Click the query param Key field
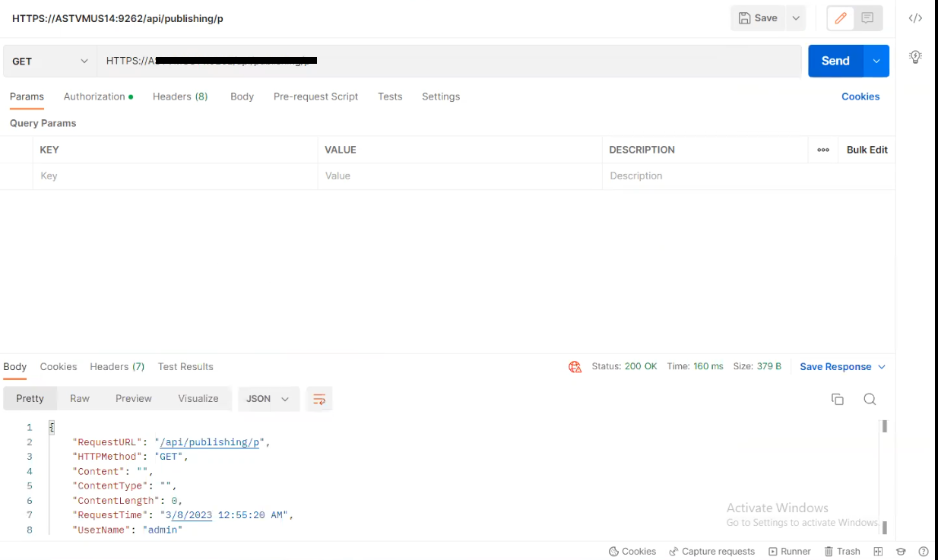 click(x=175, y=176)
